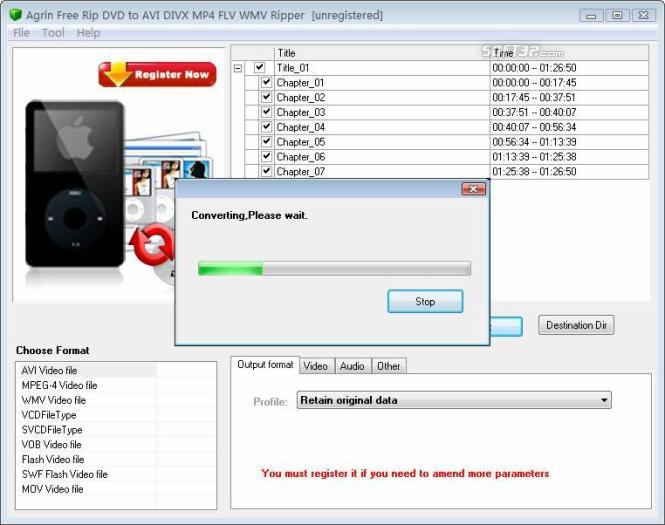Uncheck the Chapter_07 checkbox
The width and height of the screenshot is (665, 525).
tap(266, 171)
